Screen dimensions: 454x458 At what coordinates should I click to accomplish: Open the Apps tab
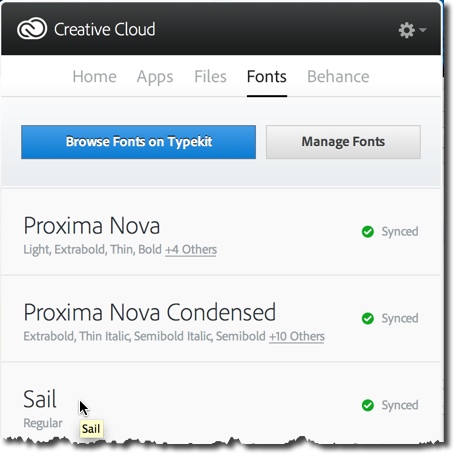point(155,77)
